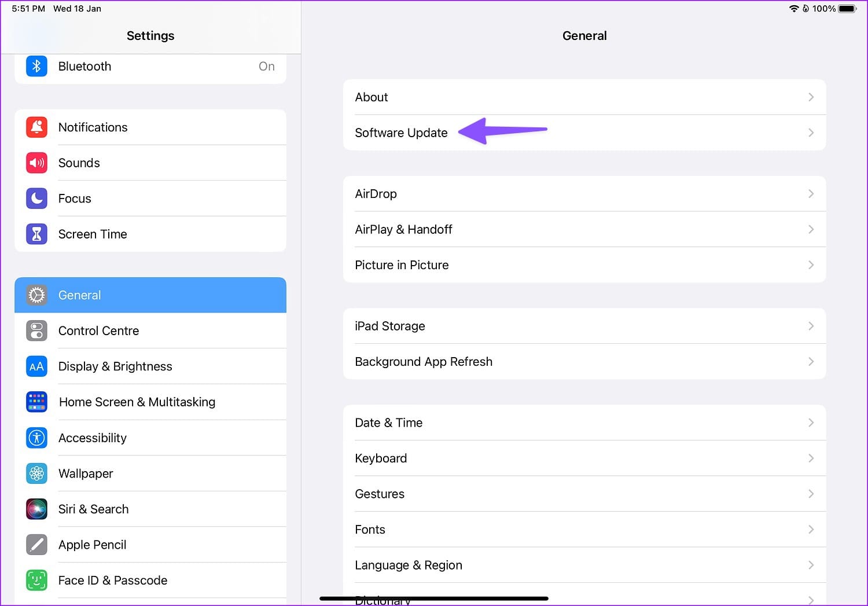
Task: Tap the Wed 18 Jan date in status bar
Action: click(x=77, y=9)
